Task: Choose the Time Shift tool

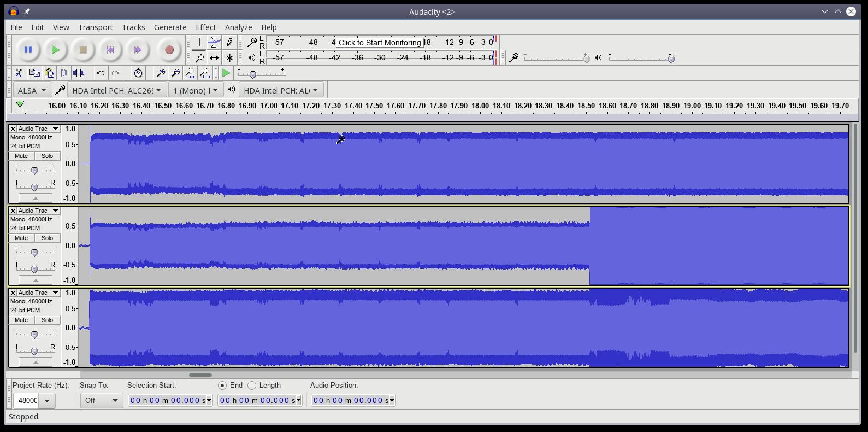Action: pyautogui.click(x=214, y=57)
